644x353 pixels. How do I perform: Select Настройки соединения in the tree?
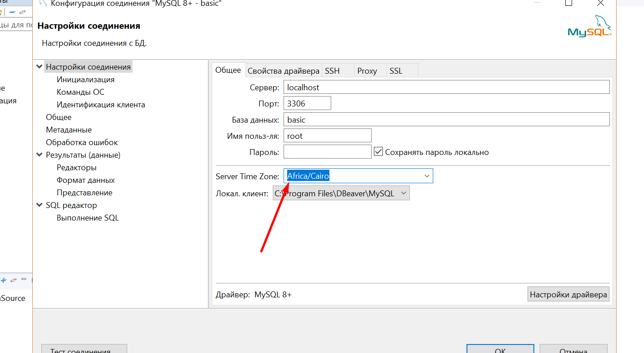(88, 67)
